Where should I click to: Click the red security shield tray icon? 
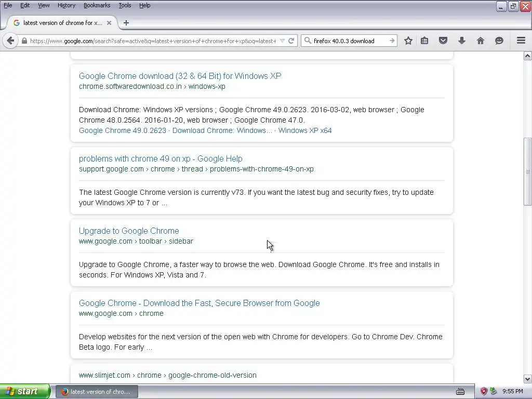[484, 392]
